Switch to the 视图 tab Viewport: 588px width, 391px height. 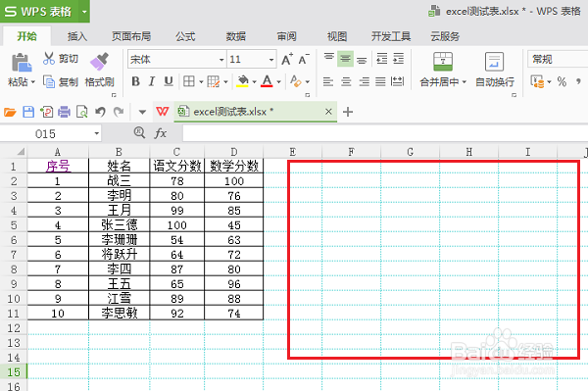pos(337,36)
